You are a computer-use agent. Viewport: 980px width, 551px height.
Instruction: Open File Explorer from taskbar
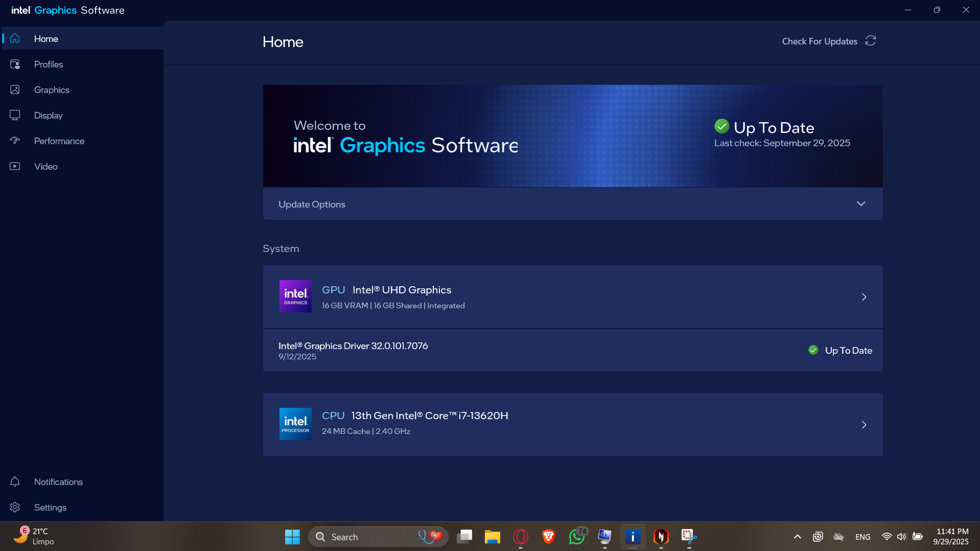(x=492, y=537)
